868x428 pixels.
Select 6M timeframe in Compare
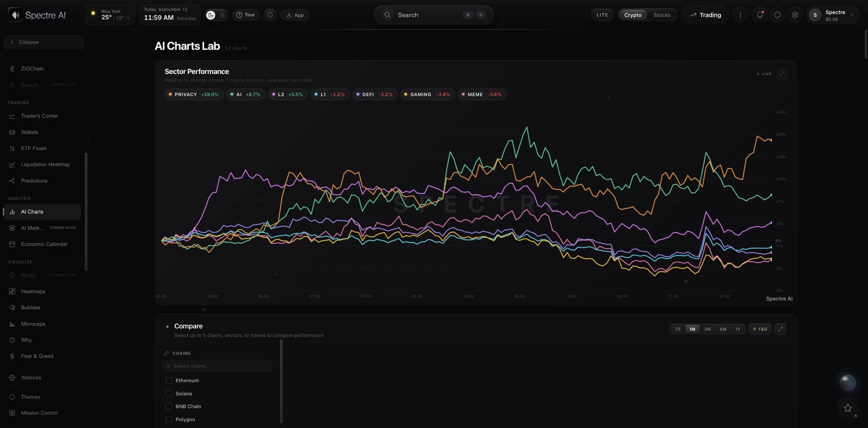tap(723, 329)
